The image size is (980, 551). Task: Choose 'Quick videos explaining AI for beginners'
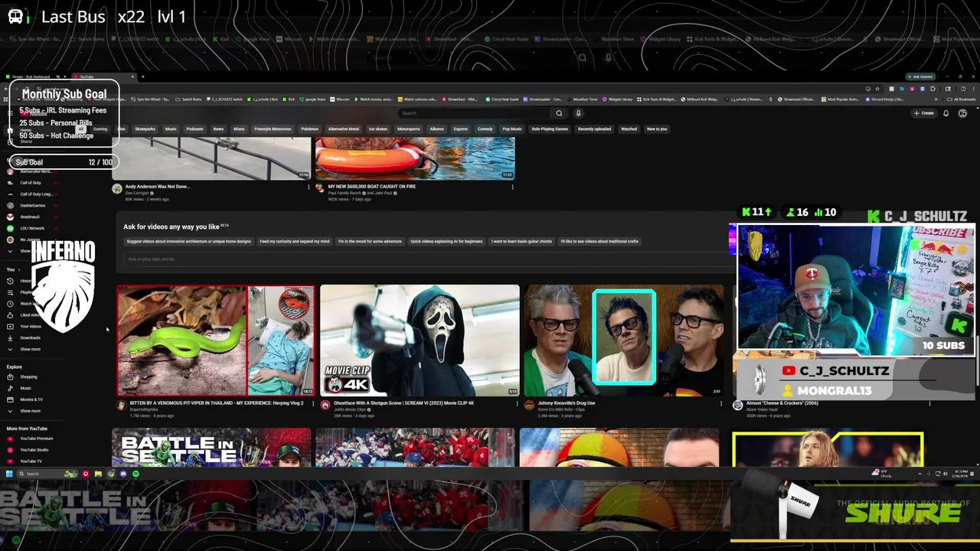(446, 241)
